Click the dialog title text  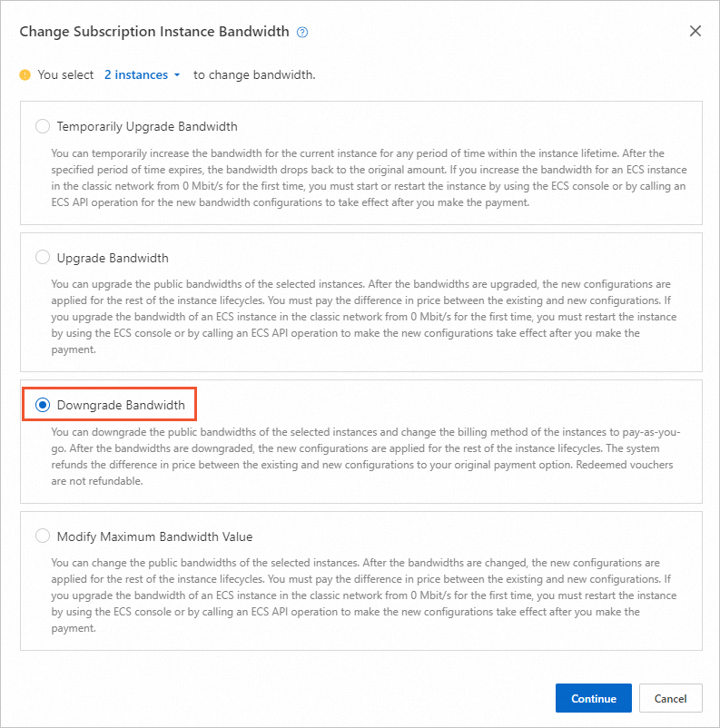154,32
